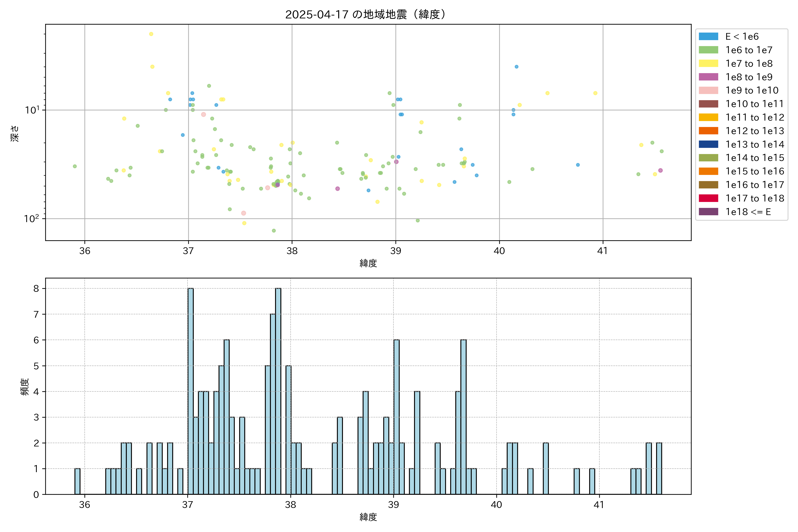Click the red 1e17 to 1e18 swatch
The width and height of the screenshot is (798, 532).
click(x=708, y=198)
